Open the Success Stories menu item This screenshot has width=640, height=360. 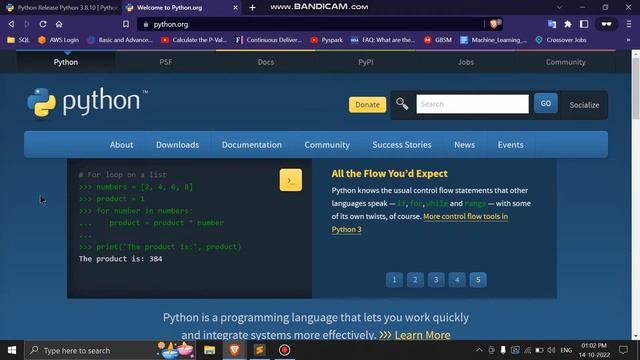tap(402, 145)
